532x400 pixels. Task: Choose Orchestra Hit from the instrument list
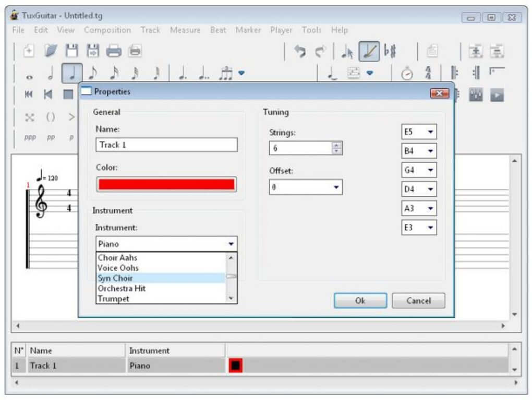click(x=122, y=288)
